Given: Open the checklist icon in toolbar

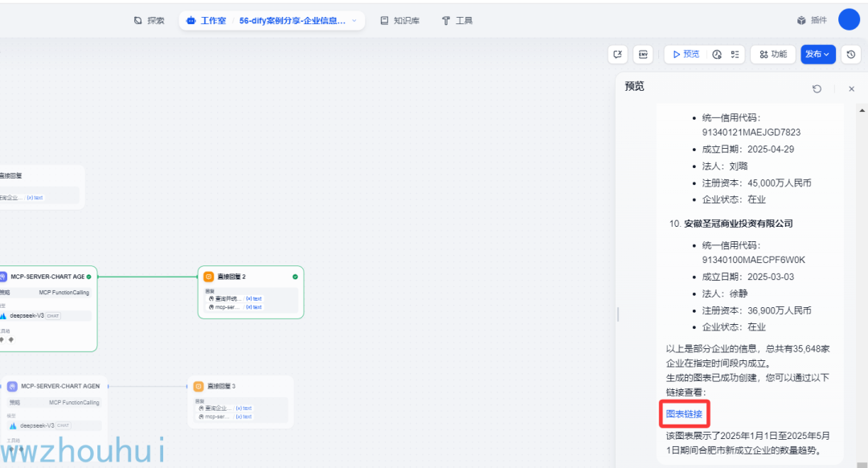Looking at the screenshot, I should pyautogui.click(x=735, y=54).
